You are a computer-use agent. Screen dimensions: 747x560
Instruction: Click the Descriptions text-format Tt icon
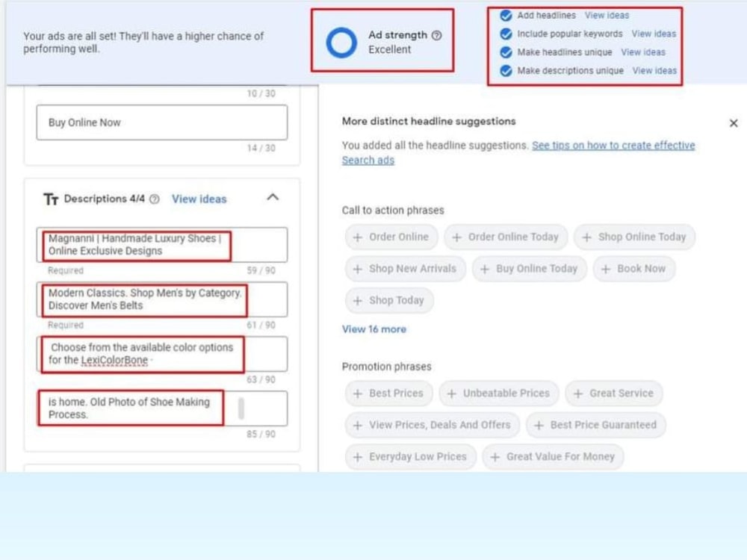[51, 199]
